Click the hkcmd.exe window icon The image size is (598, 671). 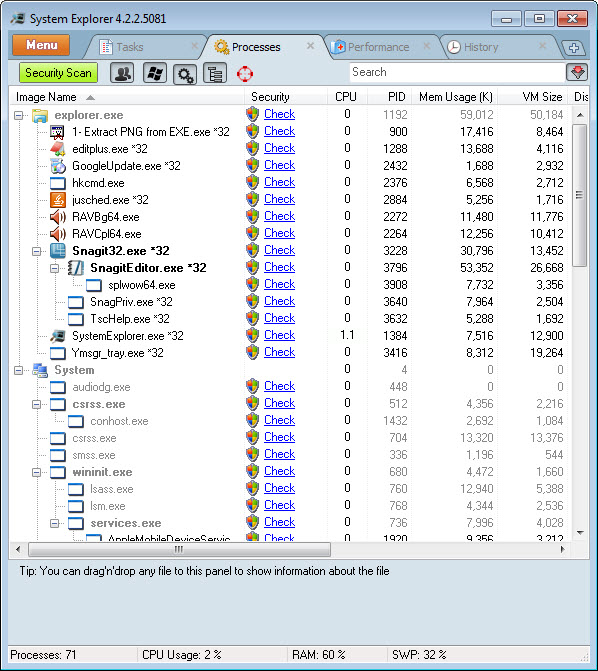point(58,183)
